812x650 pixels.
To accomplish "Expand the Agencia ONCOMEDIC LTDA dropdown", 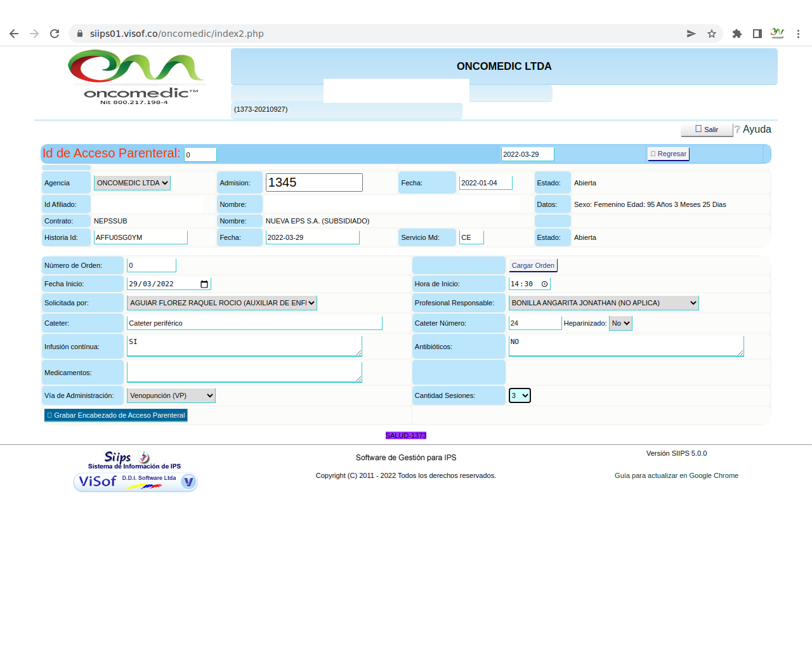I will (132, 183).
